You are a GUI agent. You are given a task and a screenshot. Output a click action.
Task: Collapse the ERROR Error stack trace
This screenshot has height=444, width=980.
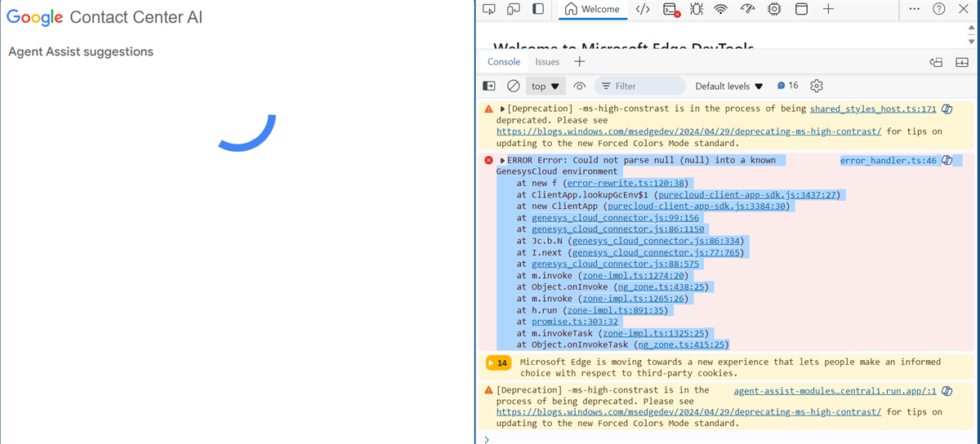tap(503, 161)
